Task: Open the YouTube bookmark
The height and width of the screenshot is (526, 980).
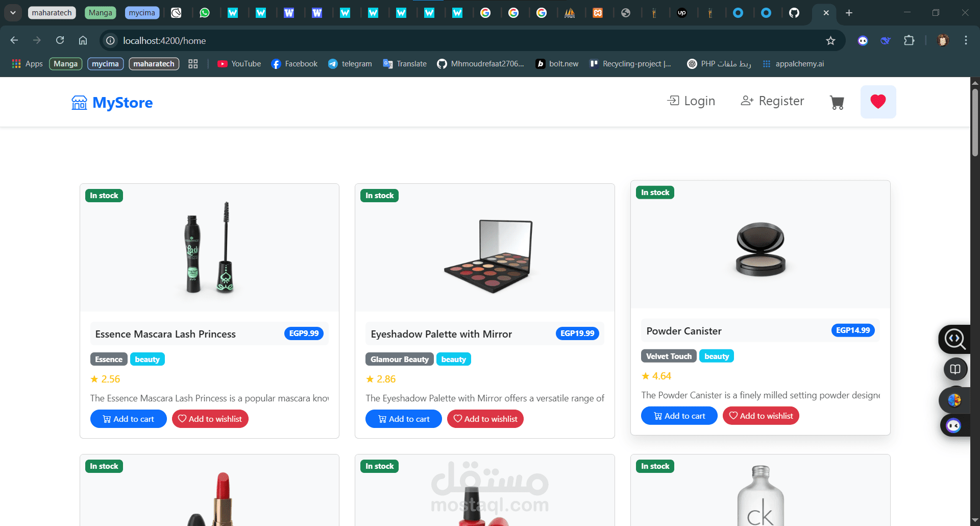Action: tap(239, 64)
